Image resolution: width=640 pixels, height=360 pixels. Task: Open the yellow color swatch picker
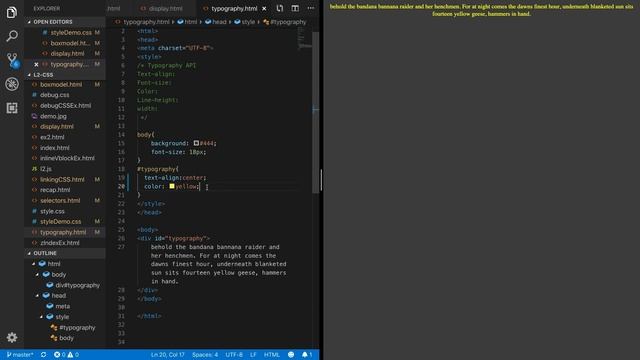pos(172,186)
